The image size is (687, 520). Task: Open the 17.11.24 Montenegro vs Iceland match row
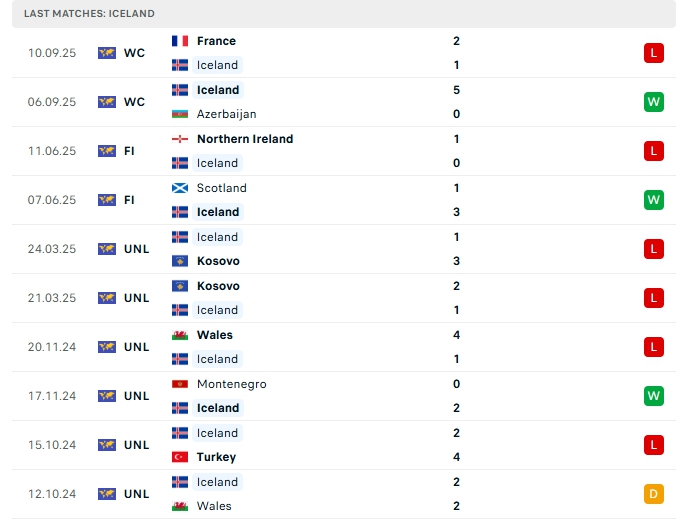click(344, 396)
